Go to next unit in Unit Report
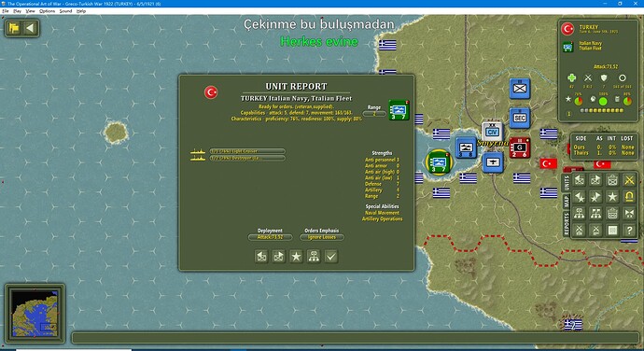 tap(279, 257)
